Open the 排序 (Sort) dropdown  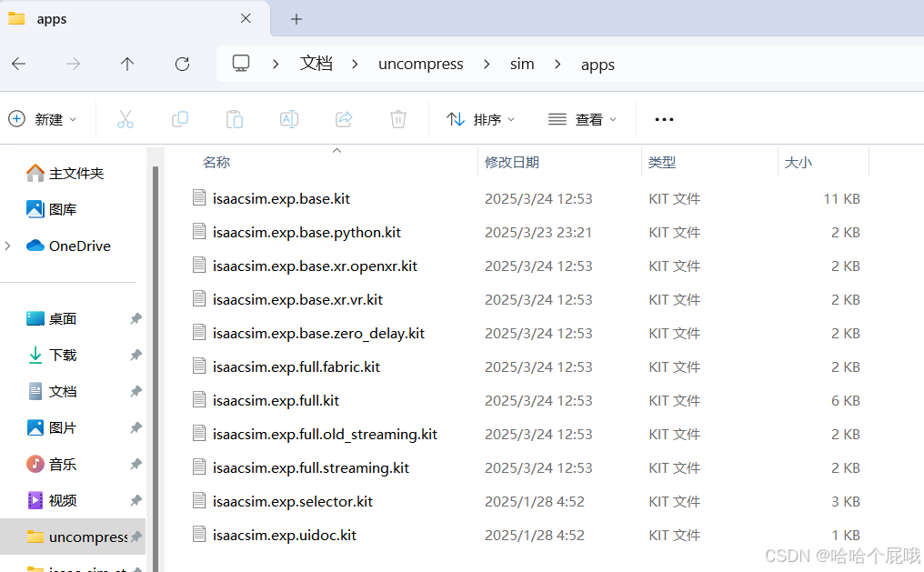tap(481, 120)
